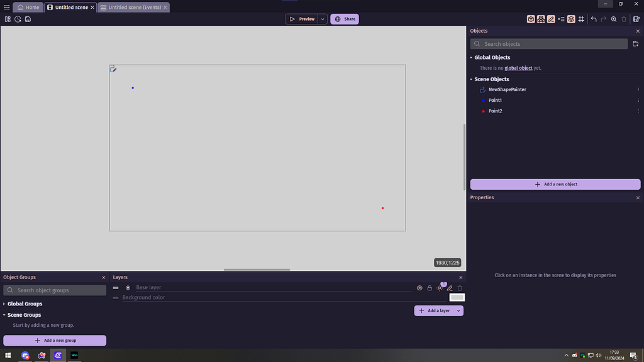644x362 pixels.
Task: Collapse the Global Objects section
Action: [471, 57]
